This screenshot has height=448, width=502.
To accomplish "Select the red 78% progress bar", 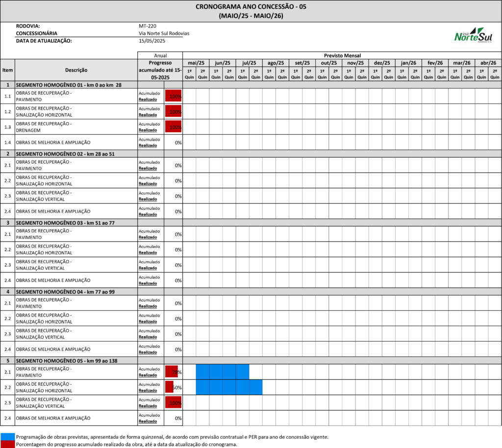I will (172, 372).
